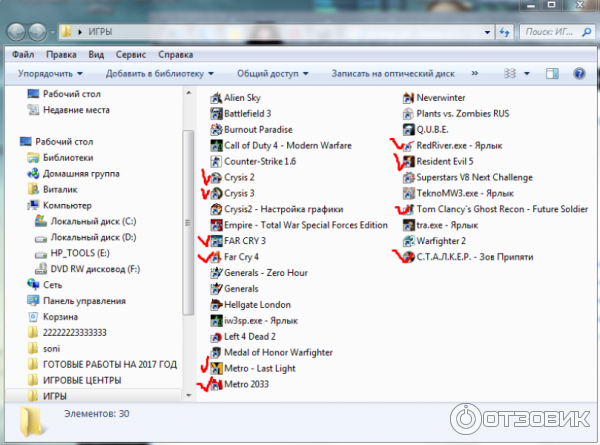
Task: Go forward with the forward arrow
Action: tap(38, 32)
